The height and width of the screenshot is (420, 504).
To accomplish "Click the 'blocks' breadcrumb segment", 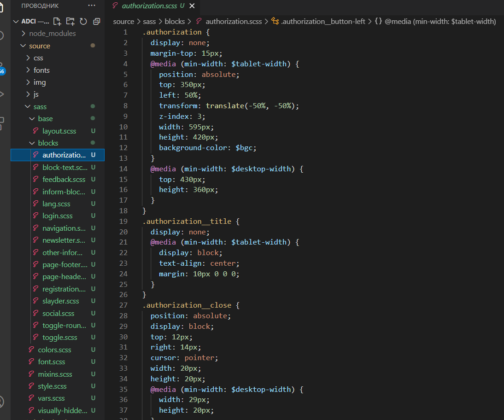I will point(174,22).
